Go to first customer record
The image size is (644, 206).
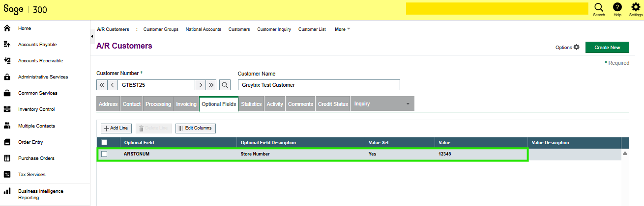102,85
